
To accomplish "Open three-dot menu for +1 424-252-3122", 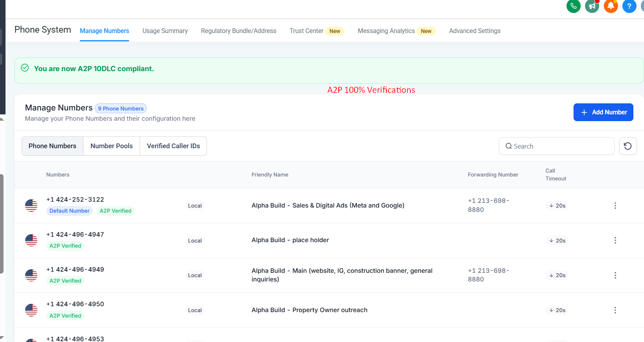I will pyautogui.click(x=615, y=206).
